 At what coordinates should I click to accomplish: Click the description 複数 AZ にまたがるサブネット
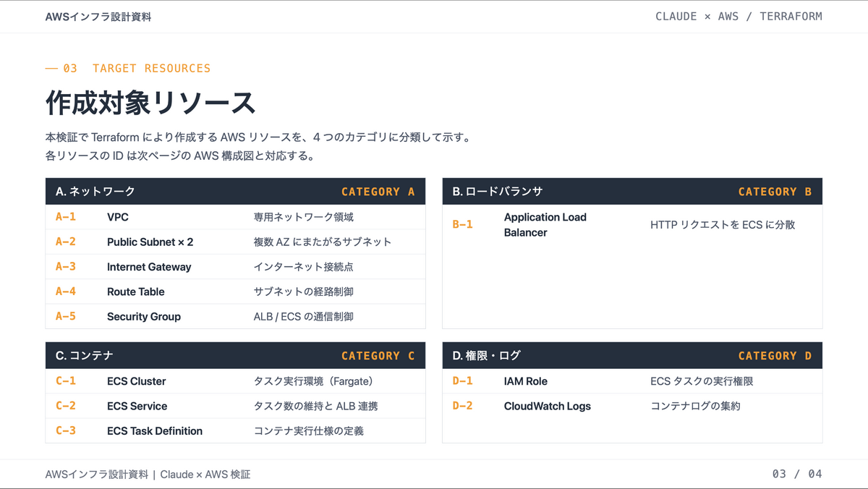point(323,242)
